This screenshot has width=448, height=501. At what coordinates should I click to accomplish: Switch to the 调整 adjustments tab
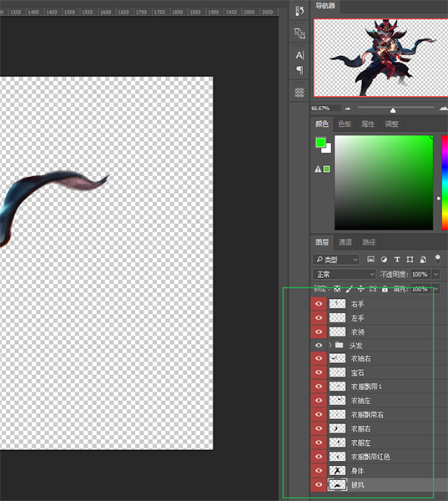coord(391,124)
